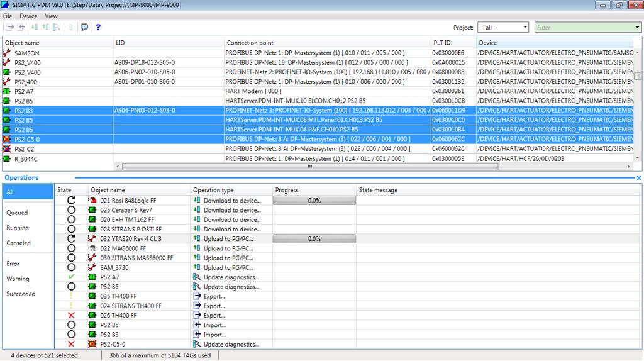The width and height of the screenshot is (644, 361).
Task: Select the PS2_400 device row
Action: 318,82
